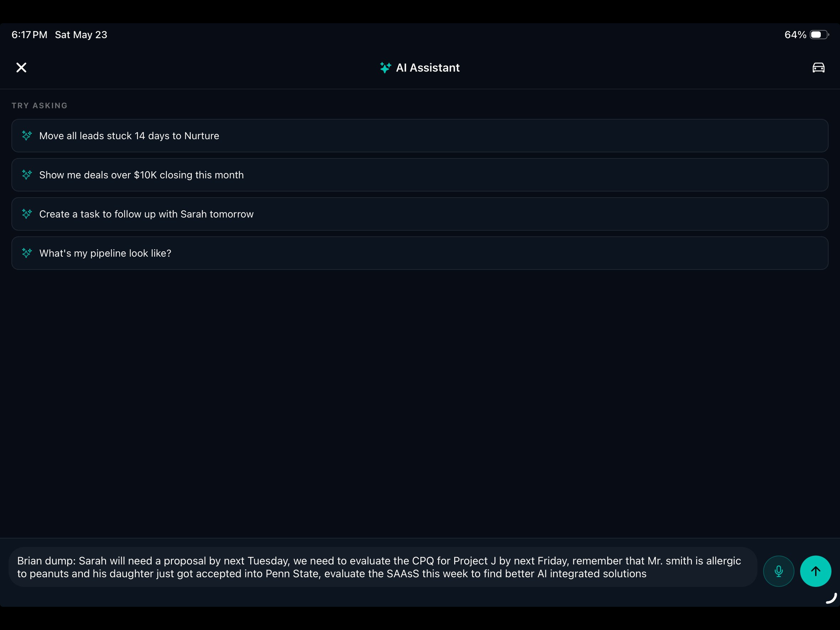The width and height of the screenshot is (840, 630).
Task: Tap the 6:17 PM clock in status bar
Action: [29, 34]
